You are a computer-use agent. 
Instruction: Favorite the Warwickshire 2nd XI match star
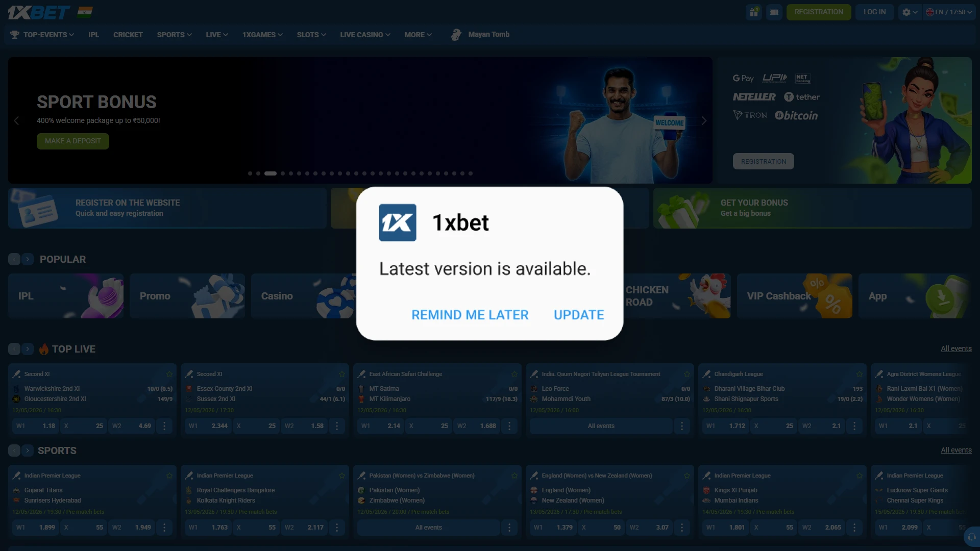[x=169, y=374]
